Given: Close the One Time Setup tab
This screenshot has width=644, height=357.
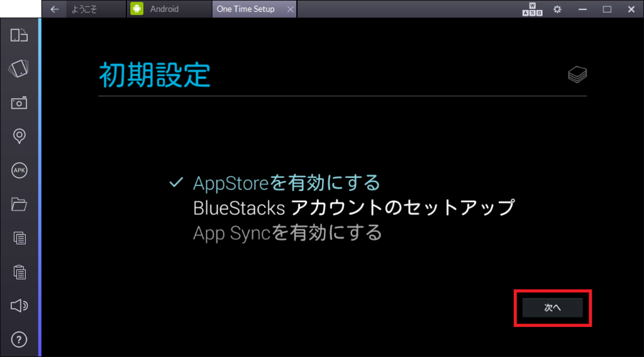Looking at the screenshot, I should tap(291, 9).
